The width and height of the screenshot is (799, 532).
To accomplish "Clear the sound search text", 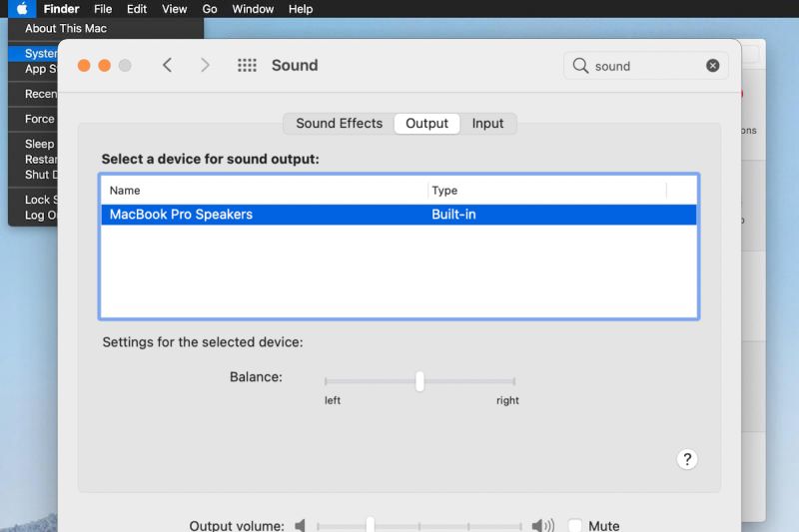I will click(713, 66).
